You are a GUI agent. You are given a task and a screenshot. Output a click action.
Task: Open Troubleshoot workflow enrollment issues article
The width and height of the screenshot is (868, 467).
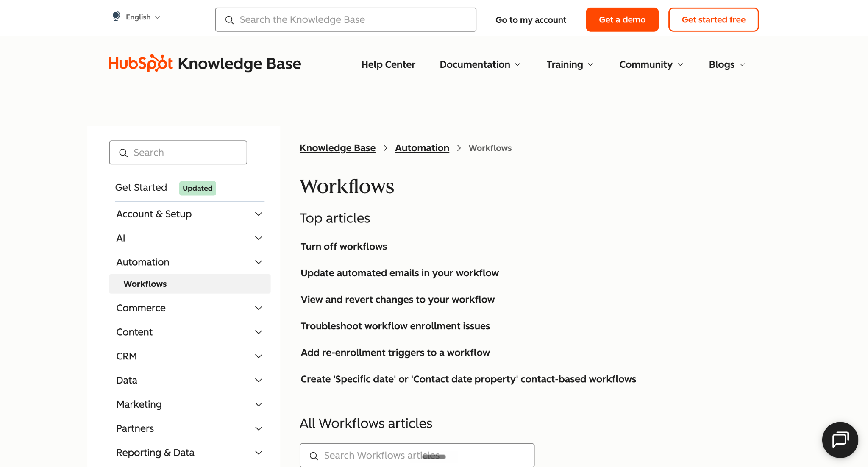click(395, 326)
